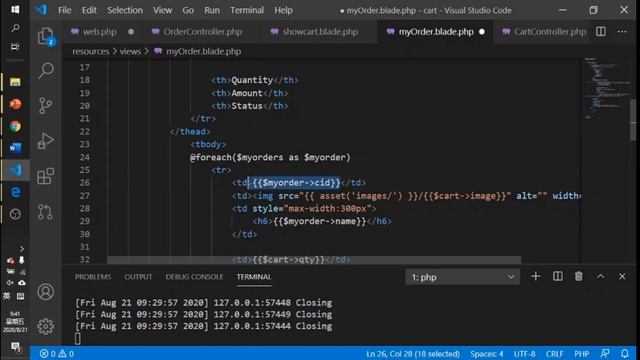Switch to web.php editor tab
Screen dimensions: 640x360
[100, 31]
